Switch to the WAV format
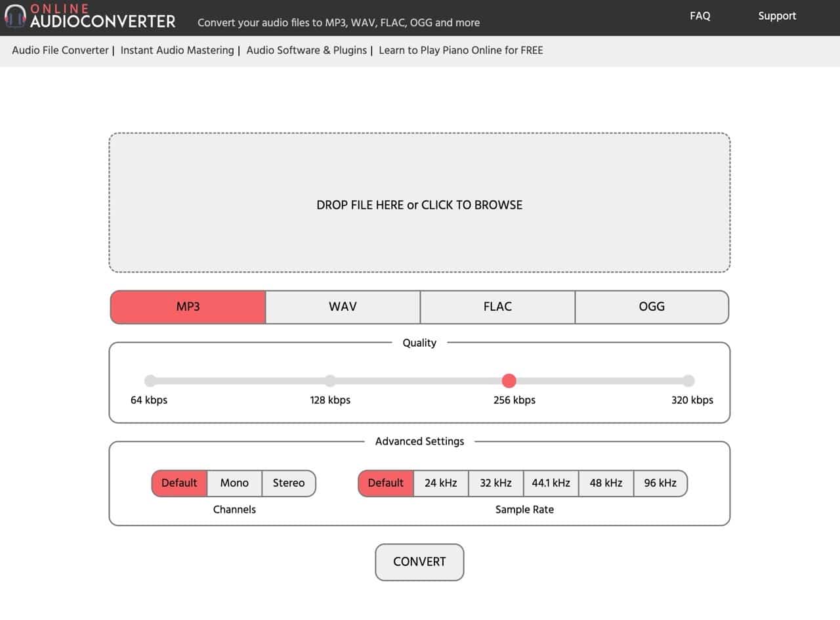The height and width of the screenshot is (620, 840). click(342, 307)
